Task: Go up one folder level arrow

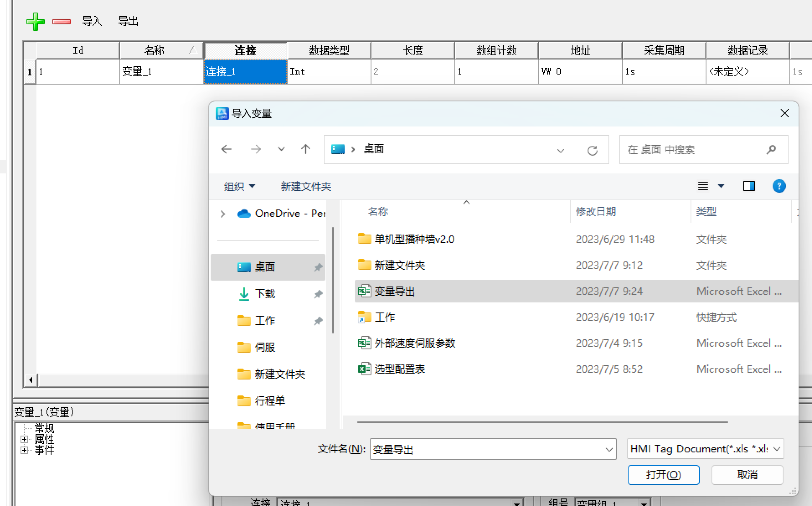Action: [x=306, y=149]
